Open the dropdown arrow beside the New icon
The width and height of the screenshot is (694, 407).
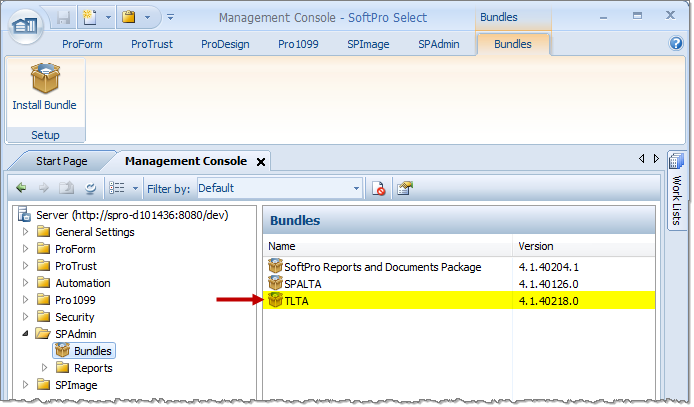[108, 18]
